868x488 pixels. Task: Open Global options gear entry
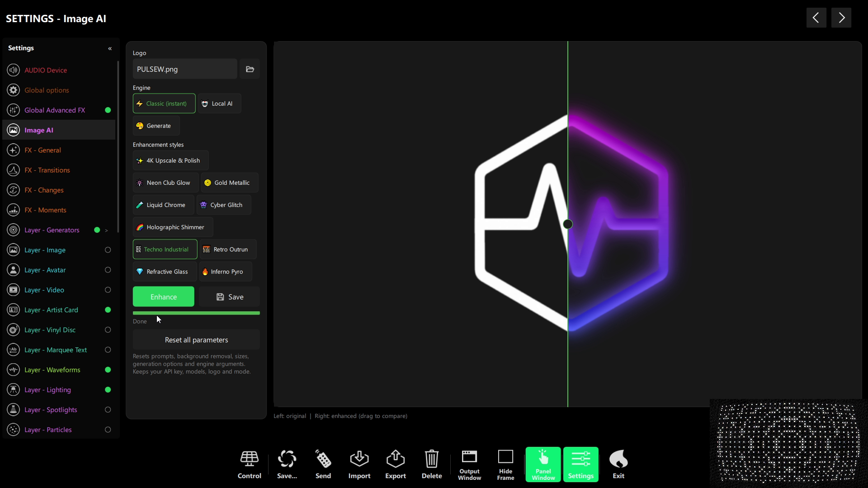(x=59, y=90)
